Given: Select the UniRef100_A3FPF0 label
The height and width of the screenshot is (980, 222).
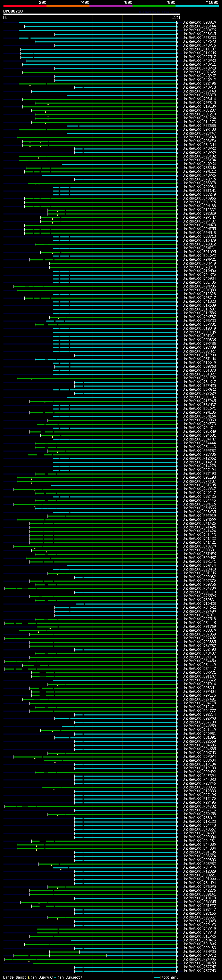Looking at the screenshot, I should tap(199, 867).
